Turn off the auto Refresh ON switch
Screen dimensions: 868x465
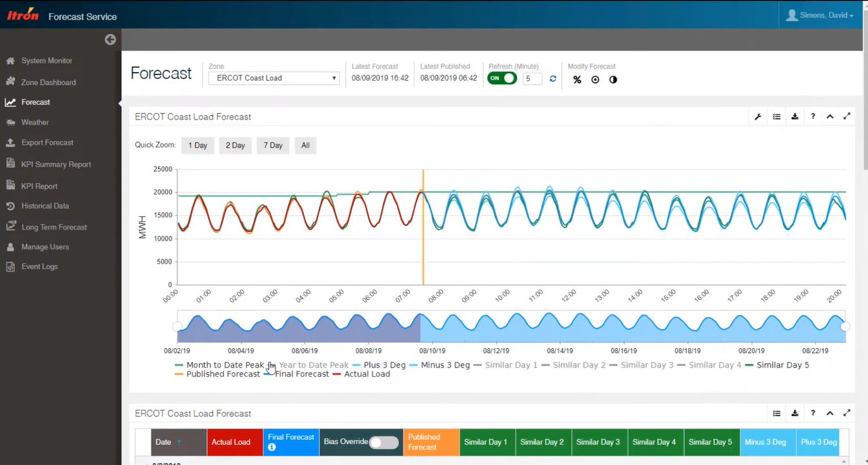[x=502, y=79]
